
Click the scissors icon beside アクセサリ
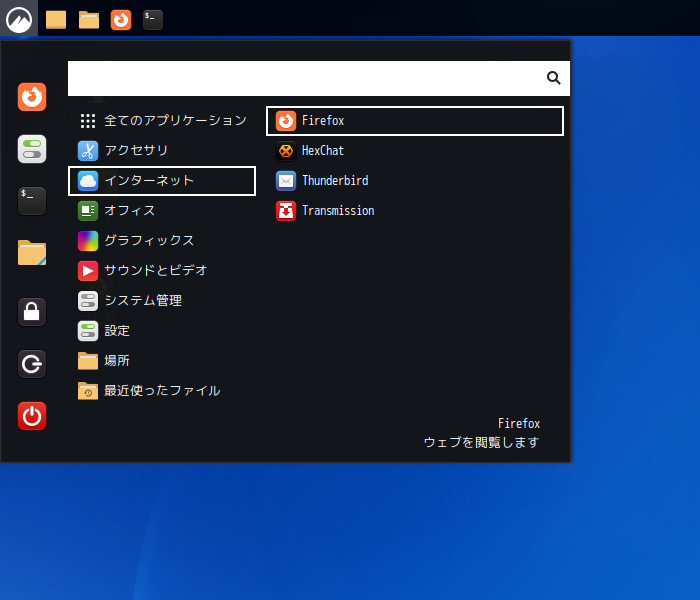point(88,150)
